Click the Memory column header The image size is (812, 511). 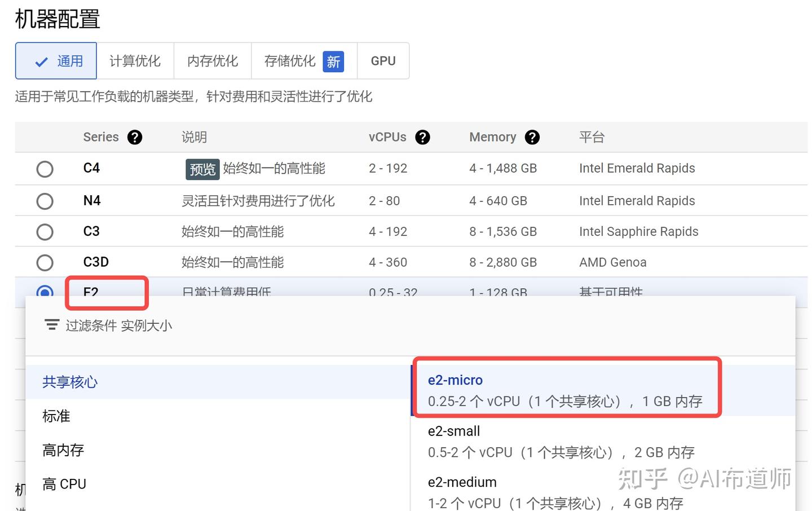[493, 137]
